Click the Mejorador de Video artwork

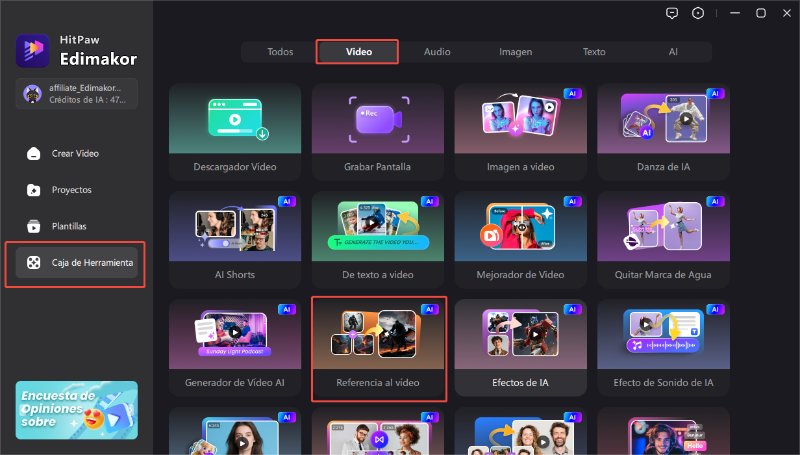tap(518, 226)
